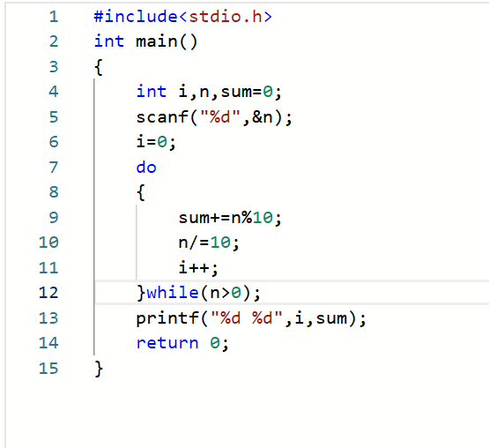Click line number 1 in gutter
Viewport: 489px width, 448px height.
pos(54,17)
